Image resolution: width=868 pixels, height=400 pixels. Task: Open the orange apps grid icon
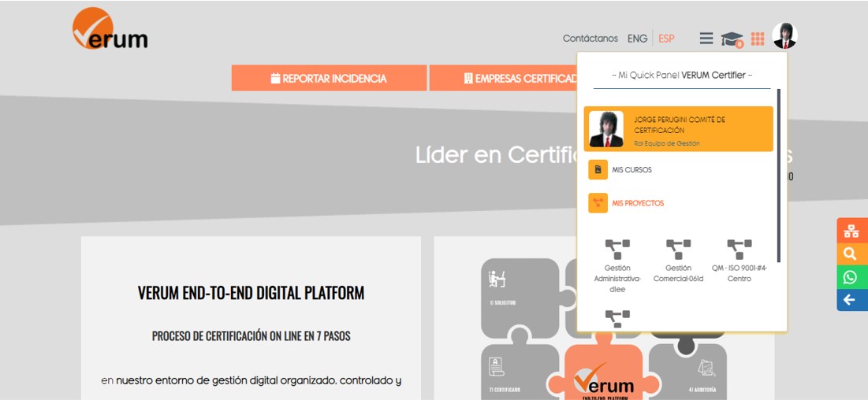tap(758, 39)
